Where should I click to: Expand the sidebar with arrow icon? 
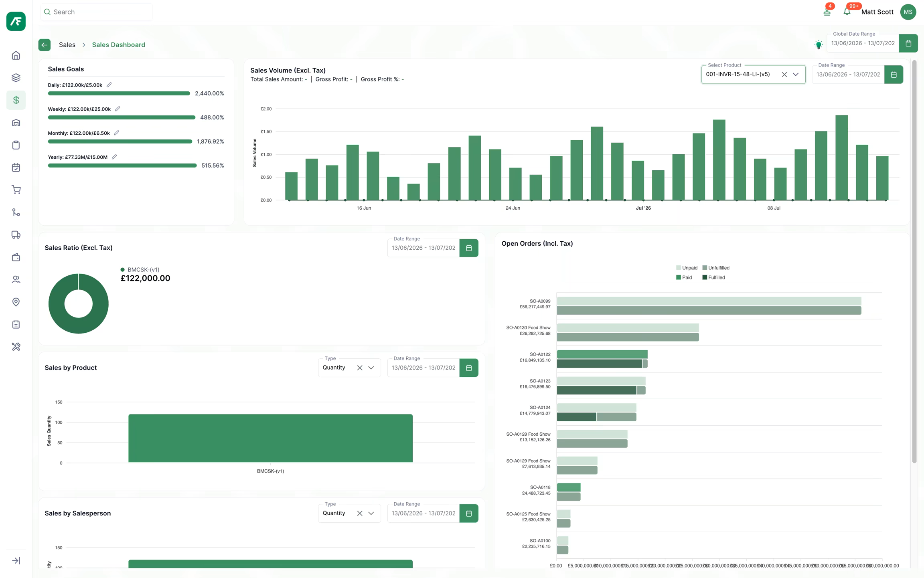point(16,560)
